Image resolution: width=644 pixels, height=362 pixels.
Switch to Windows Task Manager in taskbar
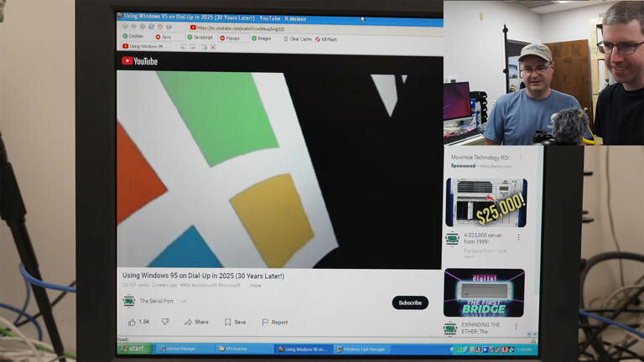[x=361, y=349]
